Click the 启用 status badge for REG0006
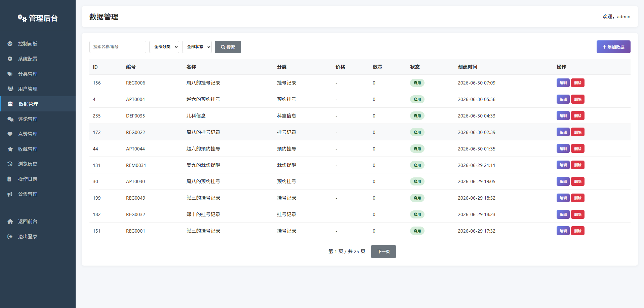 (x=417, y=83)
